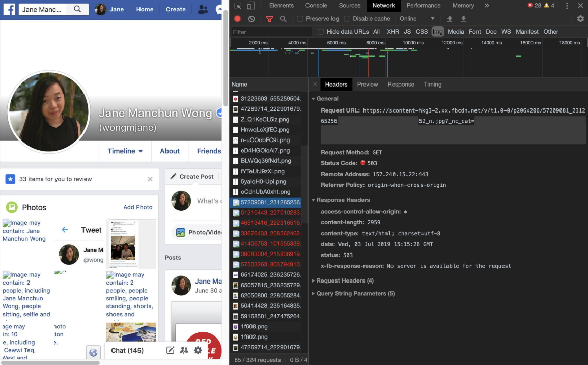Dismiss the items to review banner
The image size is (588, 365).
point(150,179)
